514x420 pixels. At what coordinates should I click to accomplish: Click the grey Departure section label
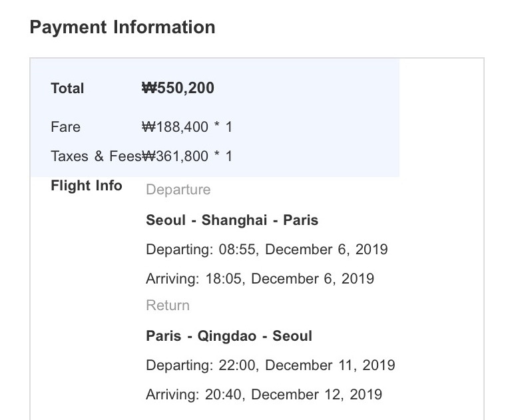[178, 190]
